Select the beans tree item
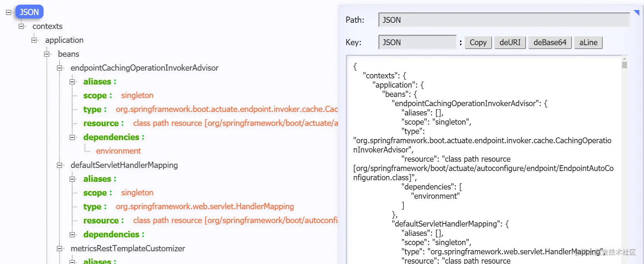The image size is (644, 264). click(69, 54)
